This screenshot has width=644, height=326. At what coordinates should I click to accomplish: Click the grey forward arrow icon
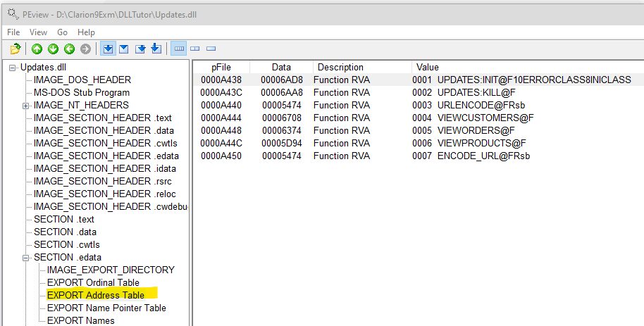(x=85, y=49)
